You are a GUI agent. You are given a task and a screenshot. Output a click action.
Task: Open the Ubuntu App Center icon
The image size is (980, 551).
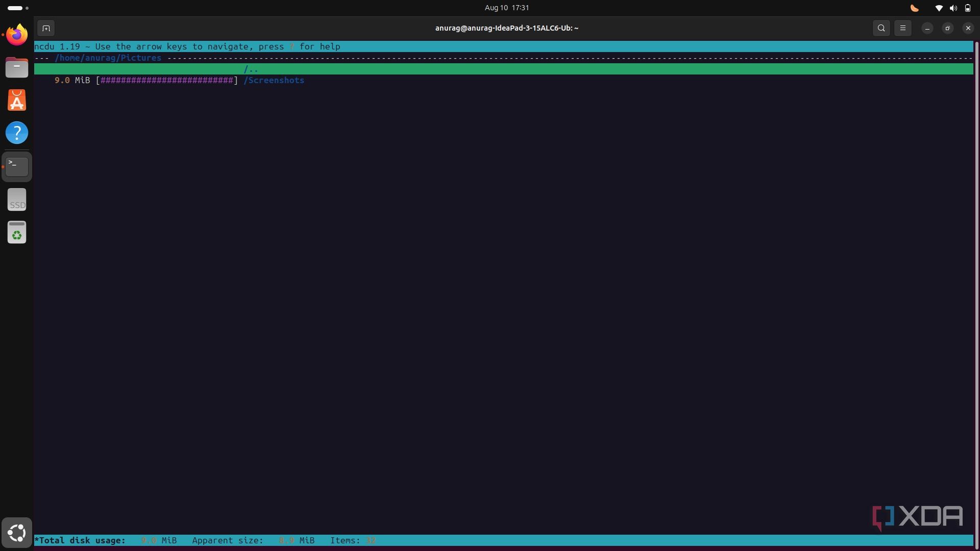point(17,100)
